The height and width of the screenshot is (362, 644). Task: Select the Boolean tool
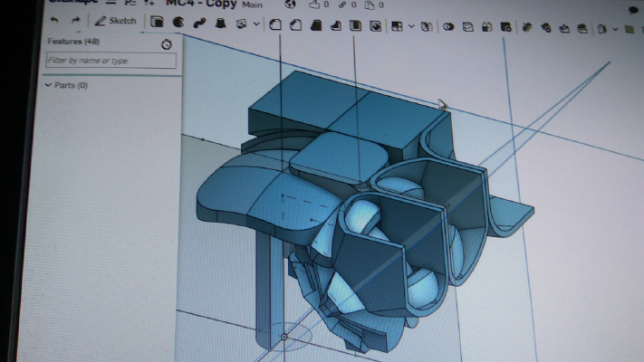pos(448,27)
